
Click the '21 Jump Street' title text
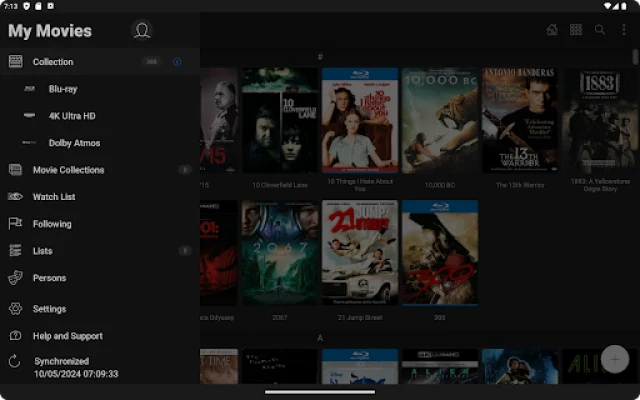pos(360,317)
